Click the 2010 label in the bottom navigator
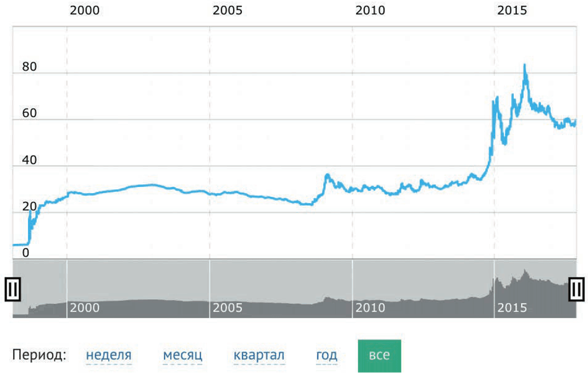Image resolution: width=588 pixels, height=373 pixels. pos(370,308)
